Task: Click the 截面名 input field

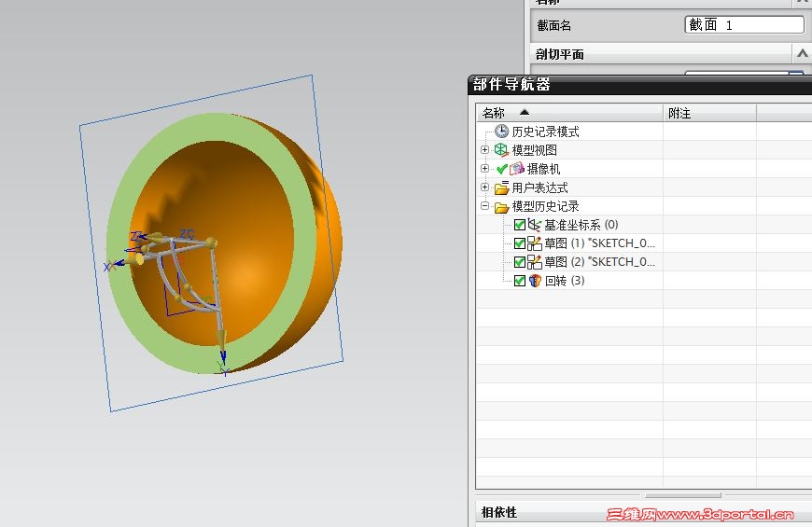Action: tap(744, 25)
